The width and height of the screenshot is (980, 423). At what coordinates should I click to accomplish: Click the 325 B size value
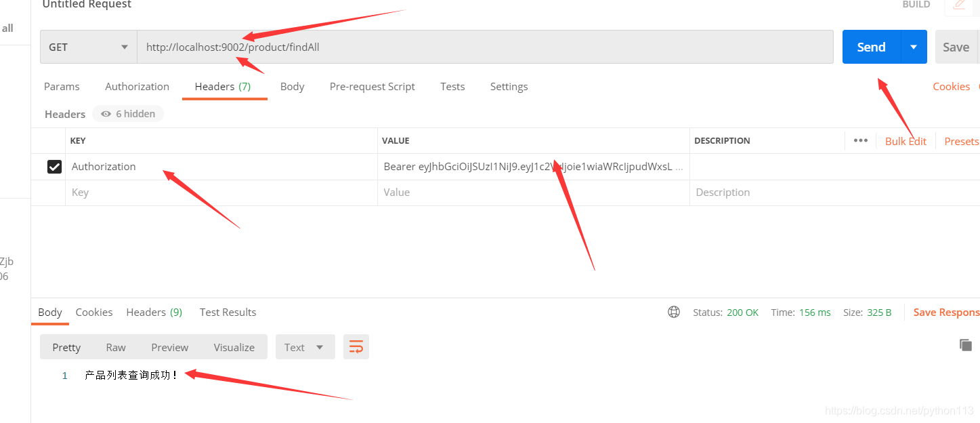[879, 313]
